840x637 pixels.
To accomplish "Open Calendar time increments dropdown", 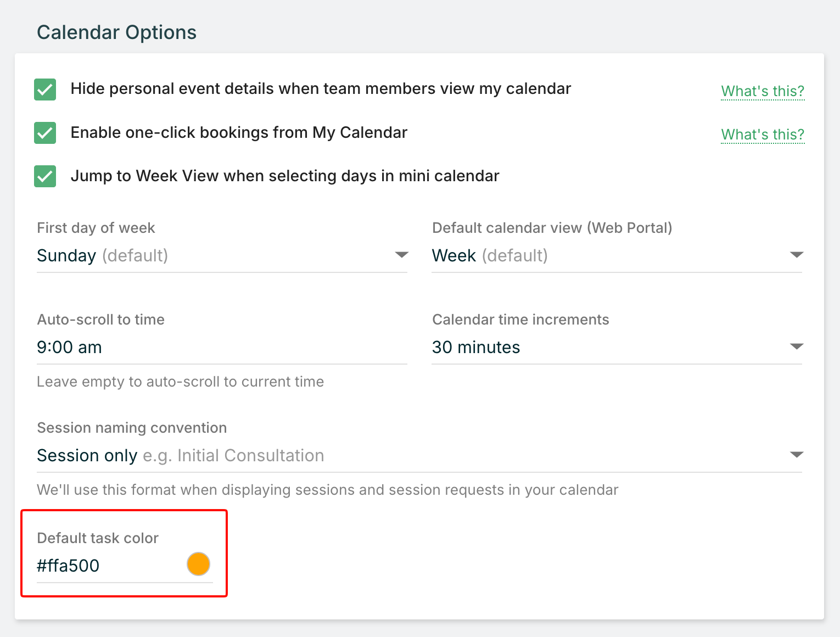I will (x=617, y=348).
